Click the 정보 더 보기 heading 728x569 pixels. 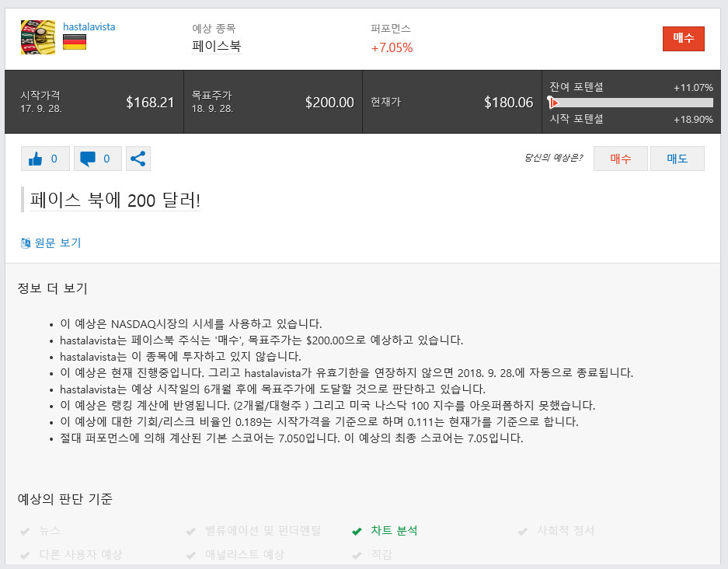pos(53,288)
